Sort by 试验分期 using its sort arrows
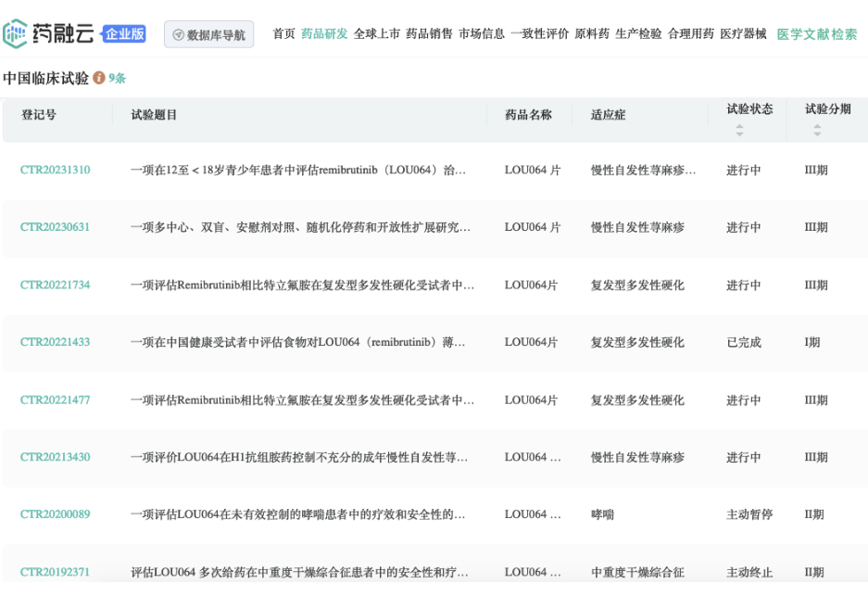868x596 pixels. coord(817,132)
